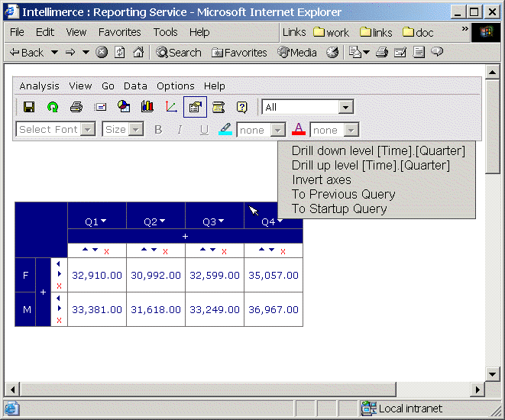Open the Options menu
This screenshot has width=505, height=420.
(x=176, y=86)
